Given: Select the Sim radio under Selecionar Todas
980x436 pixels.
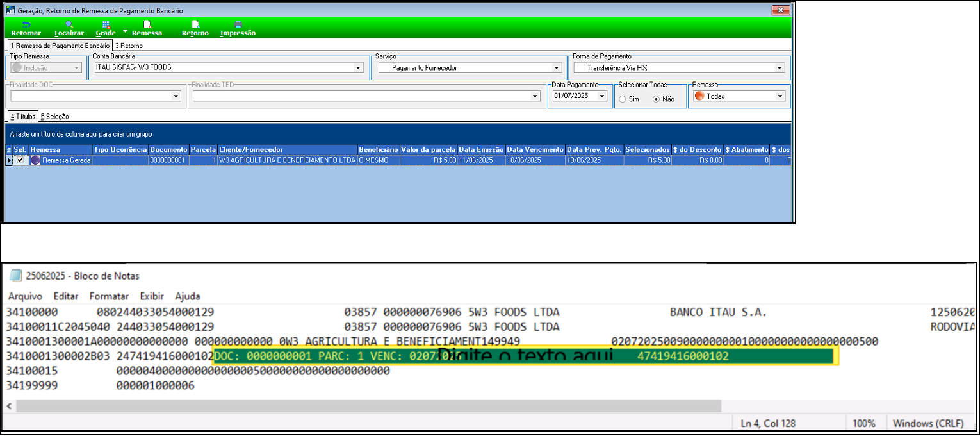Looking at the screenshot, I should [x=623, y=99].
